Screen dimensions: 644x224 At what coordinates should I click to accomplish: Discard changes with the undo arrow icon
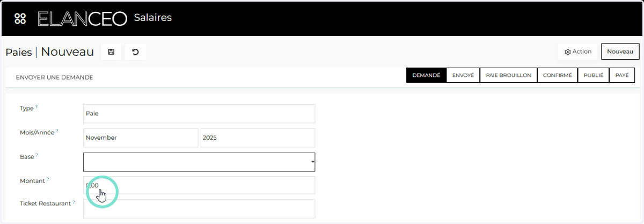(x=135, y=52)
